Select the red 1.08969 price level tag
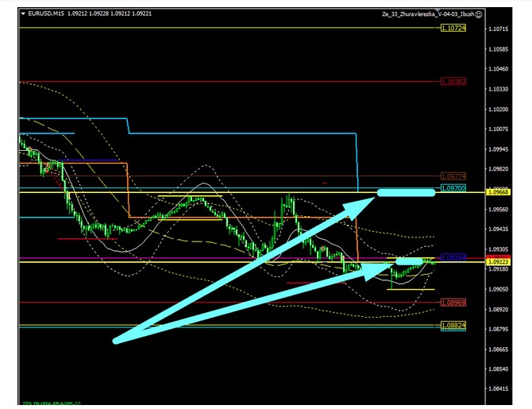 pyautogui.click(x=453, y=303)
